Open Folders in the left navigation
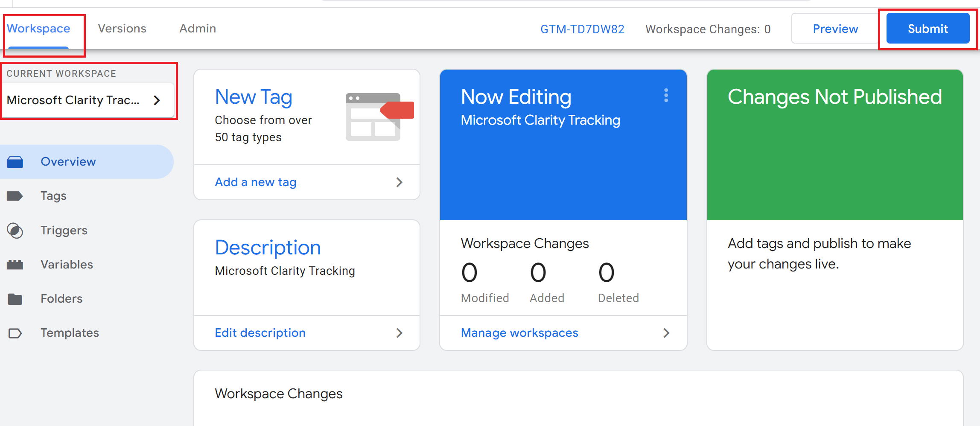Image resolution: width=980 pixels, height=426 pixels. (x=87, y=299)
